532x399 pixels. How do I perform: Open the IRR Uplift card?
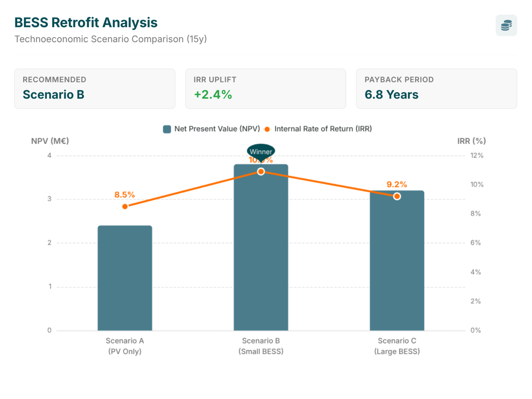[x=265, y=88]
